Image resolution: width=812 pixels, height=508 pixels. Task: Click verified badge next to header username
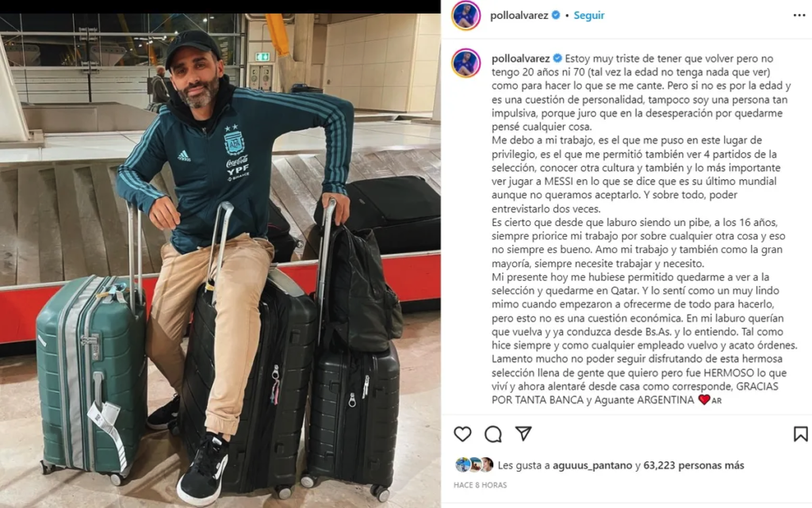point(556,15)
